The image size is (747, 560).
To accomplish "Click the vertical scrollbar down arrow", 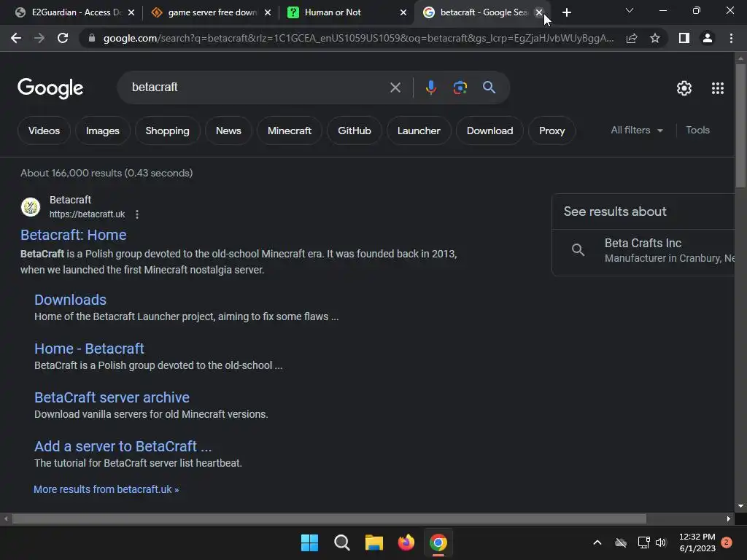I will click(x=740, y=506).
